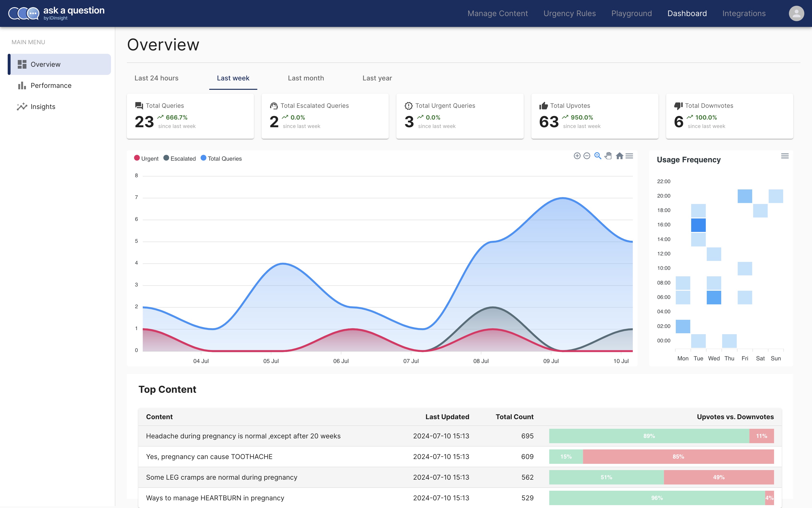This screenshot has width=812, height=508.
Task: Open the Usage Frequency chart menu
Action: 784,156
